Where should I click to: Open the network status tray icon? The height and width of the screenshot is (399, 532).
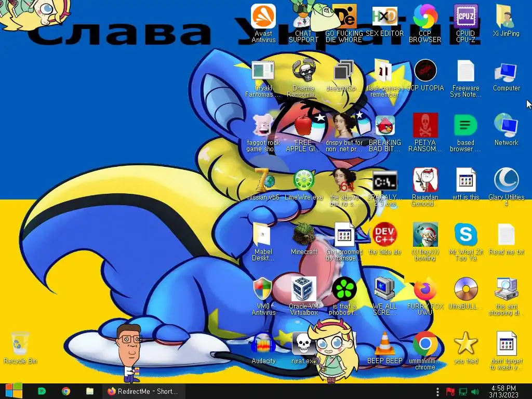pos(463,392)
